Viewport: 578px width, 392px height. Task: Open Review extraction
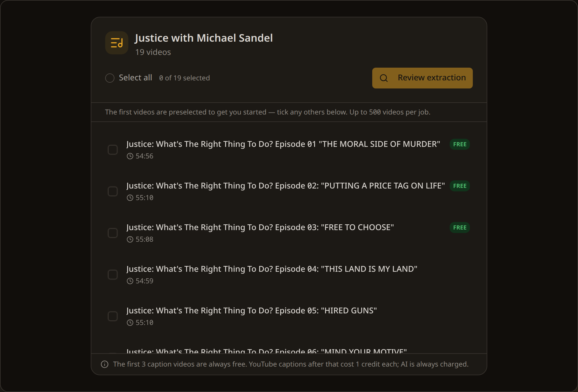click(422, 78)
